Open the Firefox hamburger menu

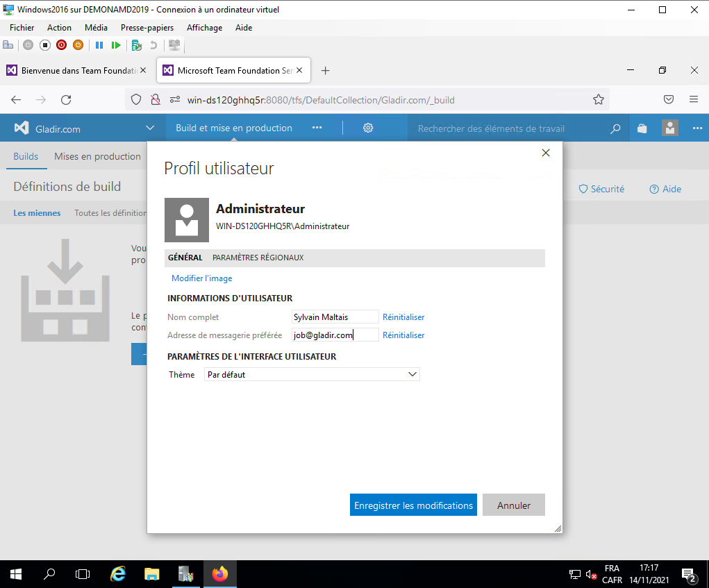coord(694,100)
